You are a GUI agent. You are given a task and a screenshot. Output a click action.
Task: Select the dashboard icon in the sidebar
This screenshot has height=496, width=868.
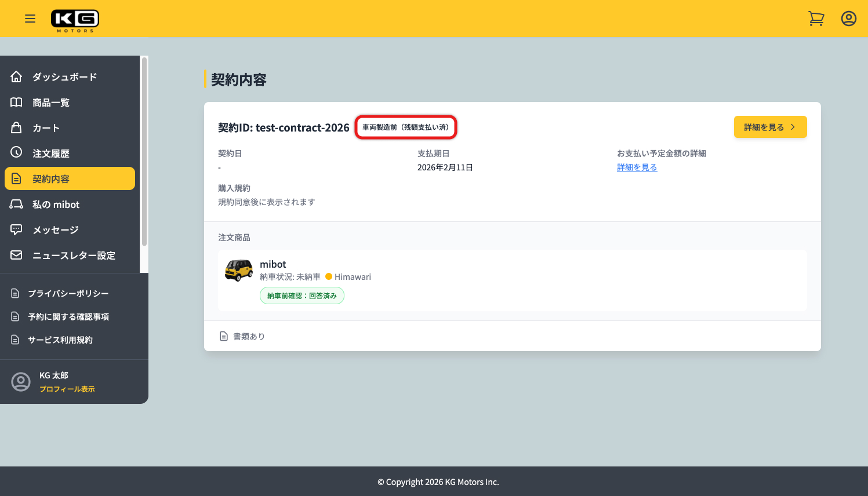pos(15,76)
